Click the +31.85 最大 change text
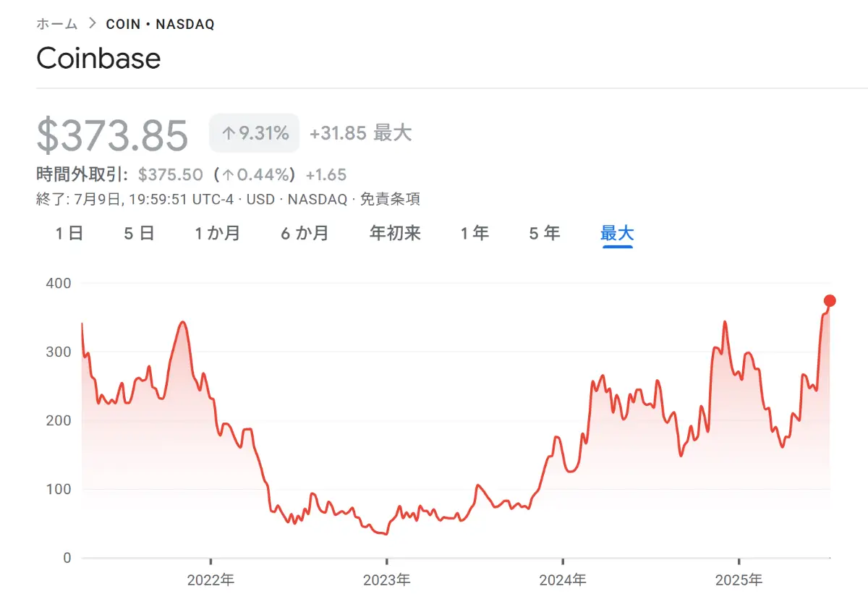 click(x=360, y=133)
